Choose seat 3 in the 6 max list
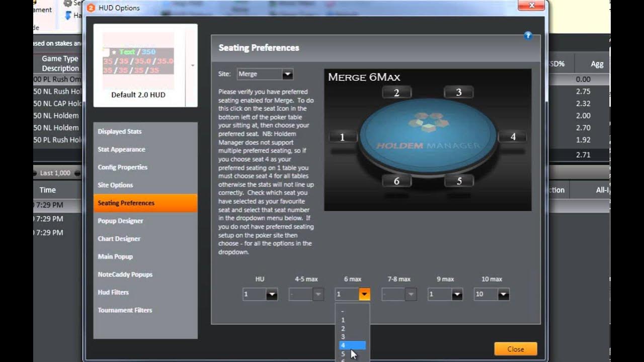 tap(352, 337)
